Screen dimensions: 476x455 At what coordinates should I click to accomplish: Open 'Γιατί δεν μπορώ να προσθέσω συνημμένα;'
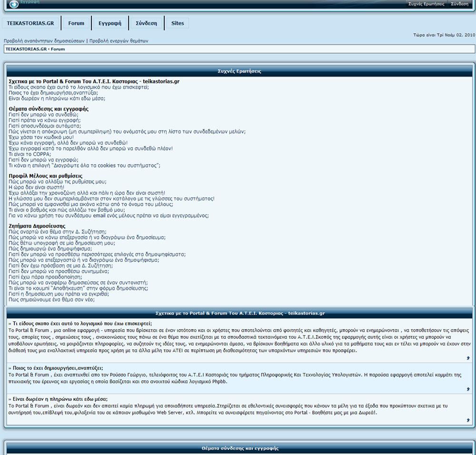[59, 271]
